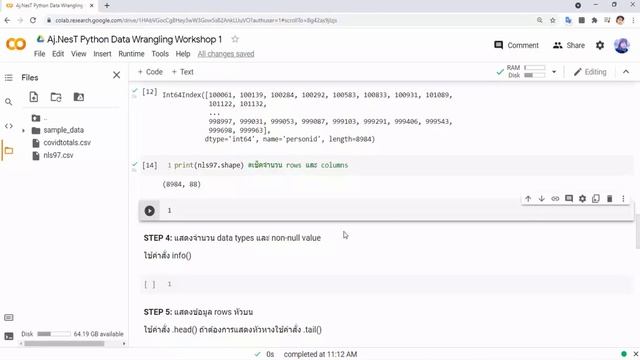Click the STEP 5 heading text
The width and height of the screenshot is (640, 360).
198,312
